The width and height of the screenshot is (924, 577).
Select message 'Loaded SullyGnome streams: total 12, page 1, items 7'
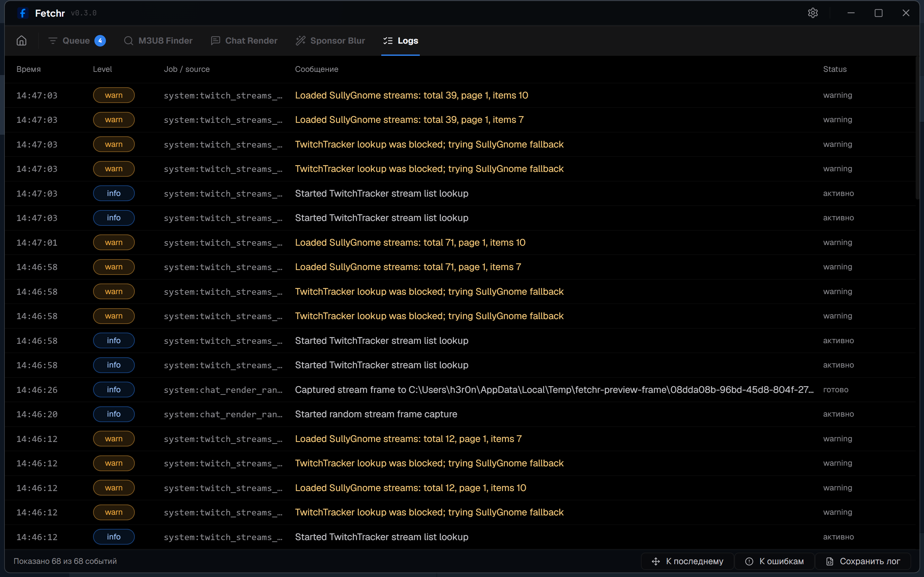point(409,439)
